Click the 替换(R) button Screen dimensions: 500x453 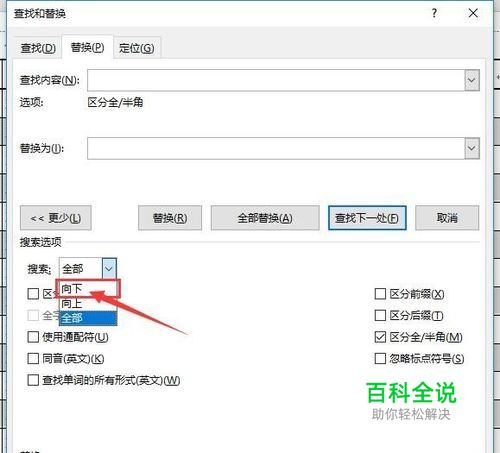tap(170, 218)
